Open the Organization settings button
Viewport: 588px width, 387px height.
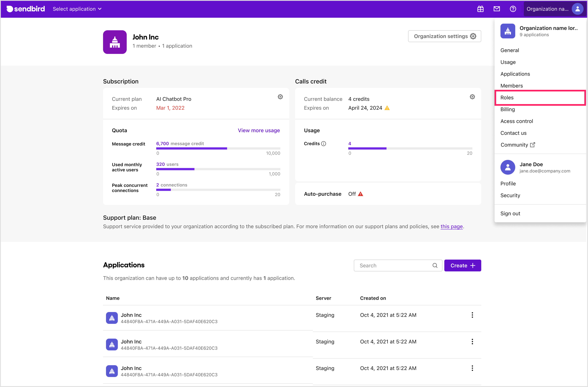tap(444, 36)
